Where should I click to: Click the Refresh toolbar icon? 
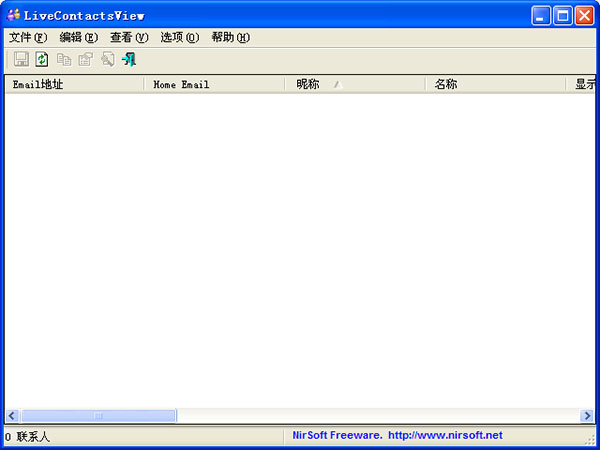pyautogui.click(x=42, y=59)
